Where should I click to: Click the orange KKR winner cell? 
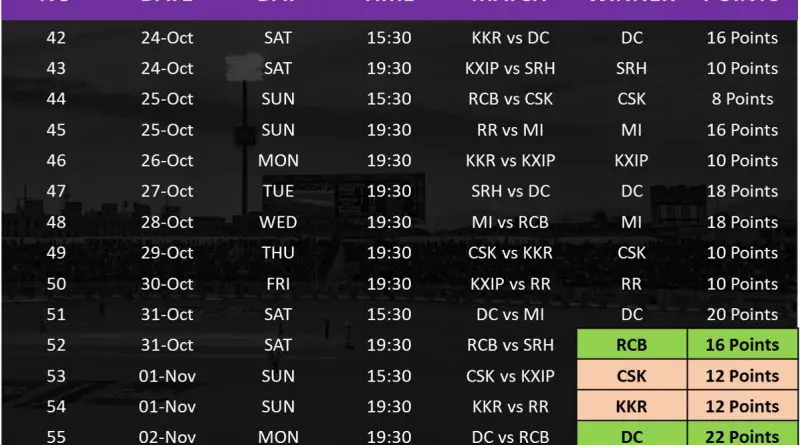click(x=632, y=407)
